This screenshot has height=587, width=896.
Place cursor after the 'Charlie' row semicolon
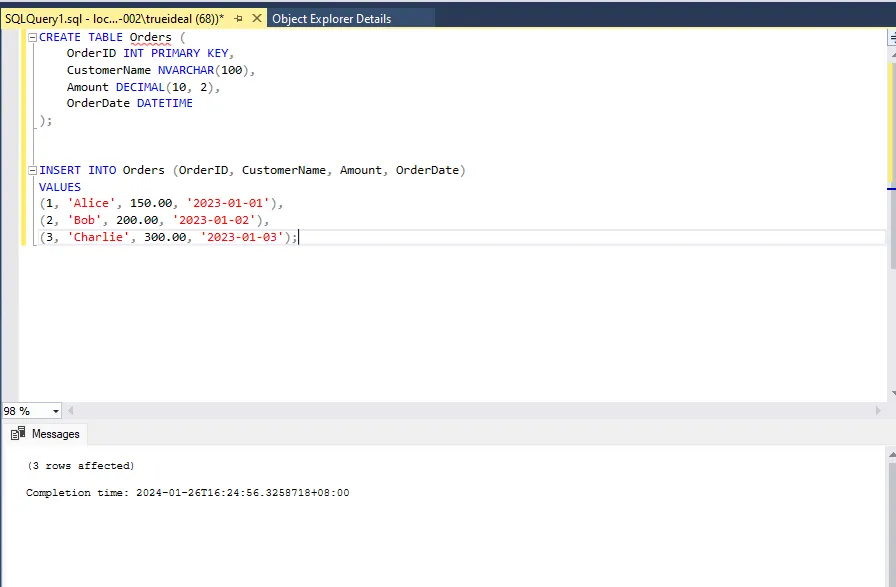[x=298, y=237]
